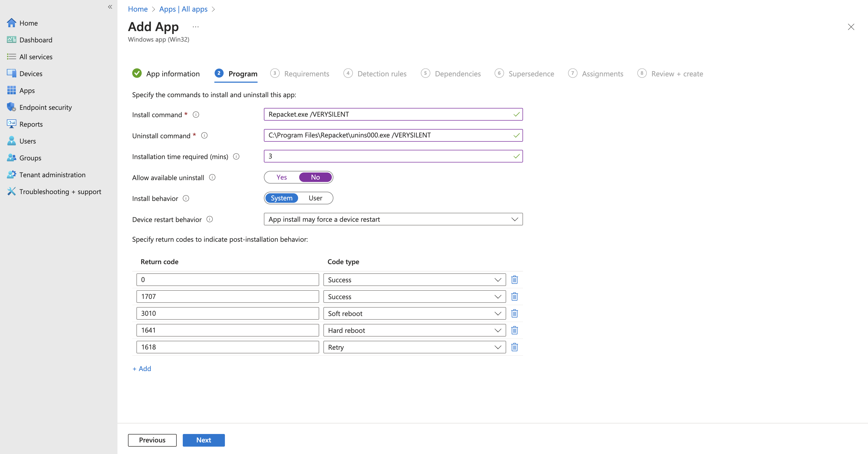Open Endpoint security from sidebar icon
This screenshot has width=868, height=454.
(x=12, y=107)
